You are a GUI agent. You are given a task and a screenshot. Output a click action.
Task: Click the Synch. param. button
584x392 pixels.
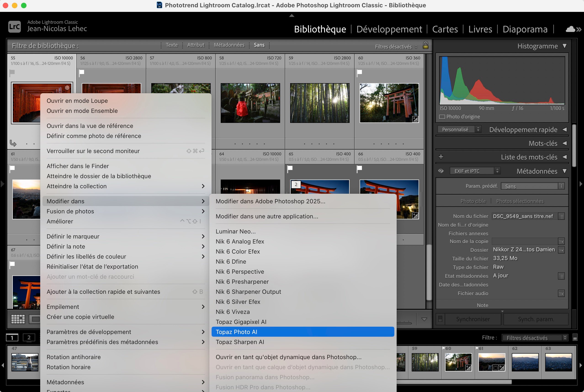click(536, 319)
